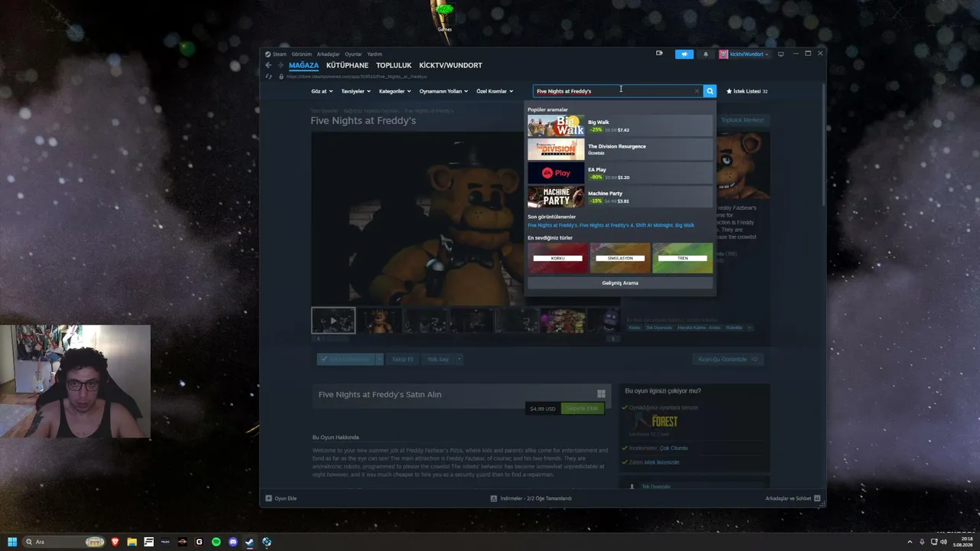Expand the Oynamanın Yolları dropdown
Image resolution: width=980 pixels, height=551 pixels.
coord(443,91)
